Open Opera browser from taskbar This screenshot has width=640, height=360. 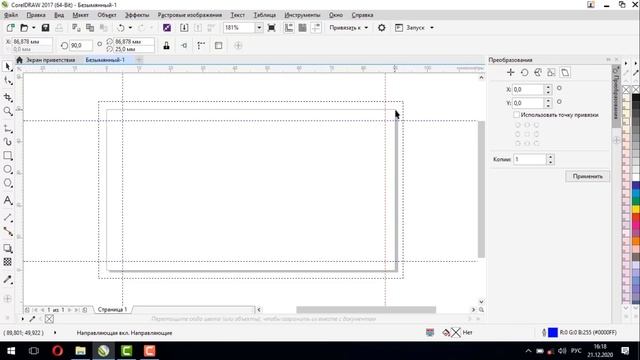(x=58, y=351)
